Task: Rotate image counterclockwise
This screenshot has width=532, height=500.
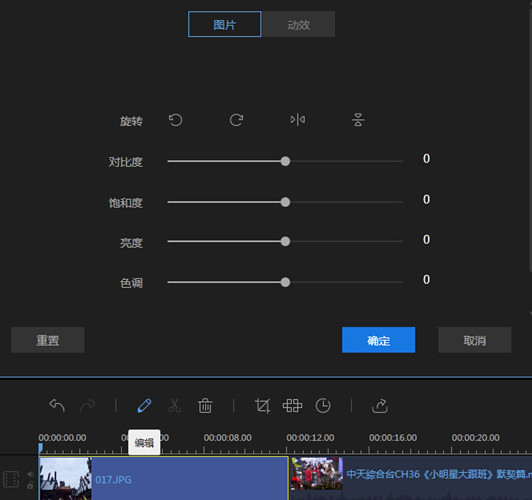Action: point(175,120)
